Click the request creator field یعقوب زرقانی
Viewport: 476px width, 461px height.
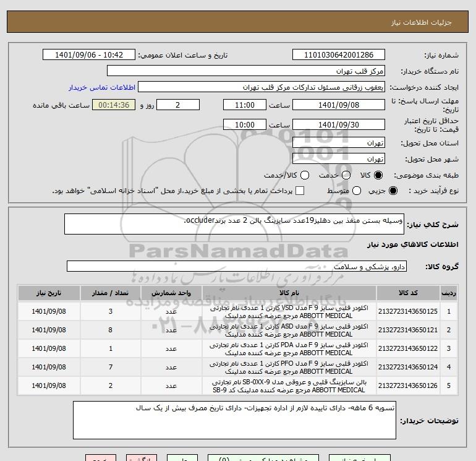pyautogui.click(x=261, y=87)
